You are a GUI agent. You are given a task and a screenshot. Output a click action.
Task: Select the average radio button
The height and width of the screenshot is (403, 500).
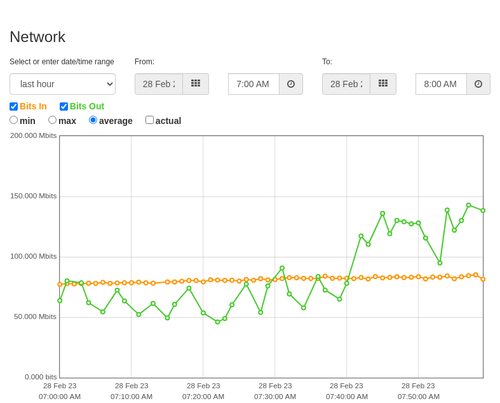pos(93,120)
